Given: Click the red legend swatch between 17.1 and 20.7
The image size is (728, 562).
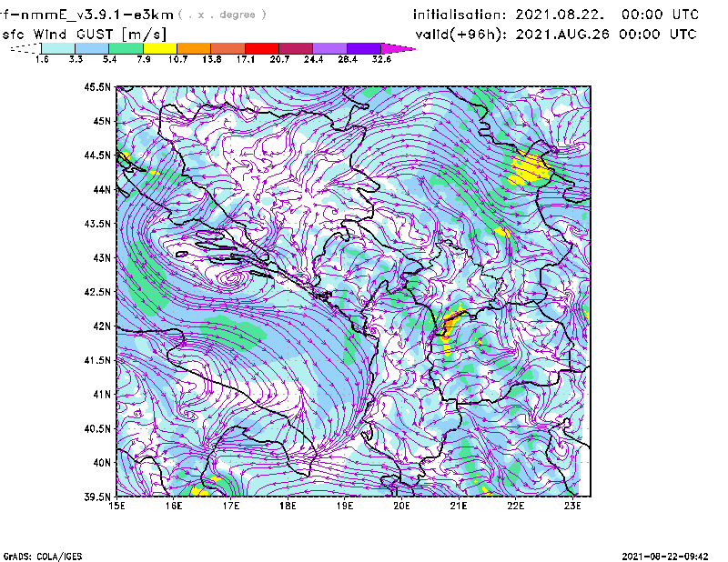Looking at the screenshot, I should pos(262,48).
